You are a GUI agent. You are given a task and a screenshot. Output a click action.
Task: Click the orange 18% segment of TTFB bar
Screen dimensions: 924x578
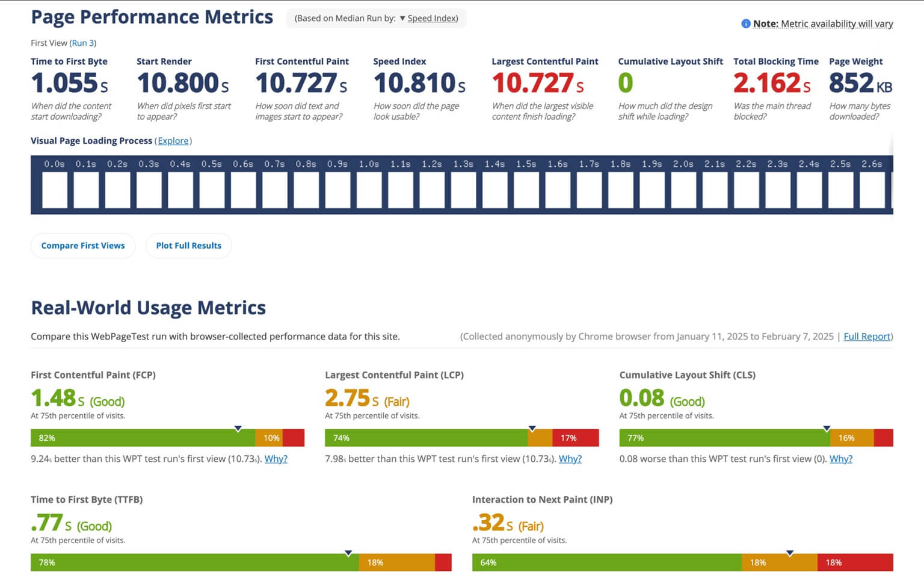pyautogui.click(x=397, y=562)
